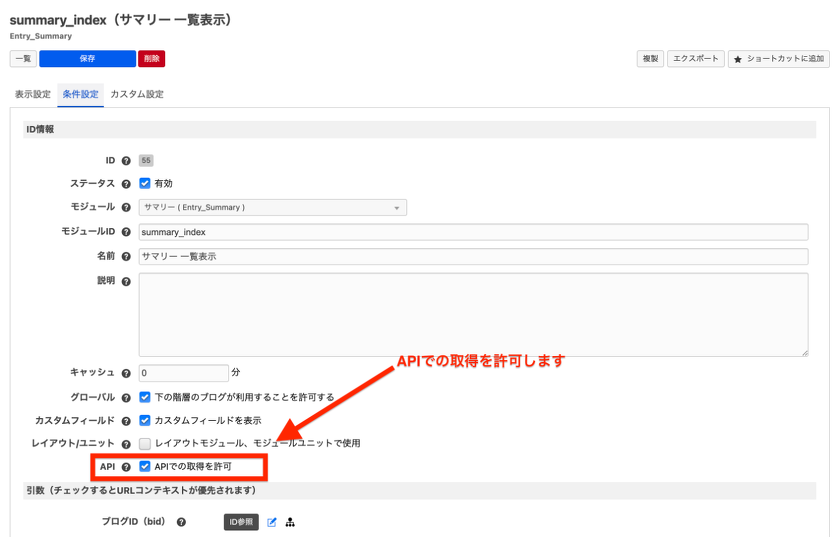Switch to the 表示設定 tab
The height and width of the screenshot is (537, 835).
click(32, 94)
